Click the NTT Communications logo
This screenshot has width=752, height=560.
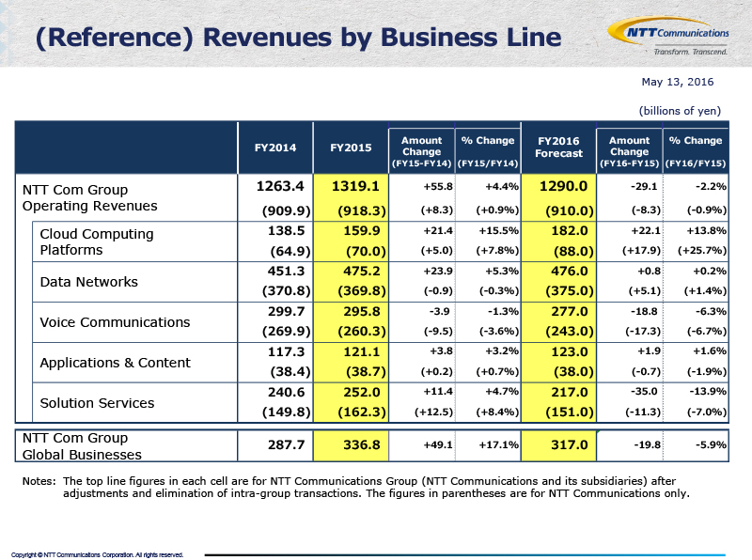[668, 37]
